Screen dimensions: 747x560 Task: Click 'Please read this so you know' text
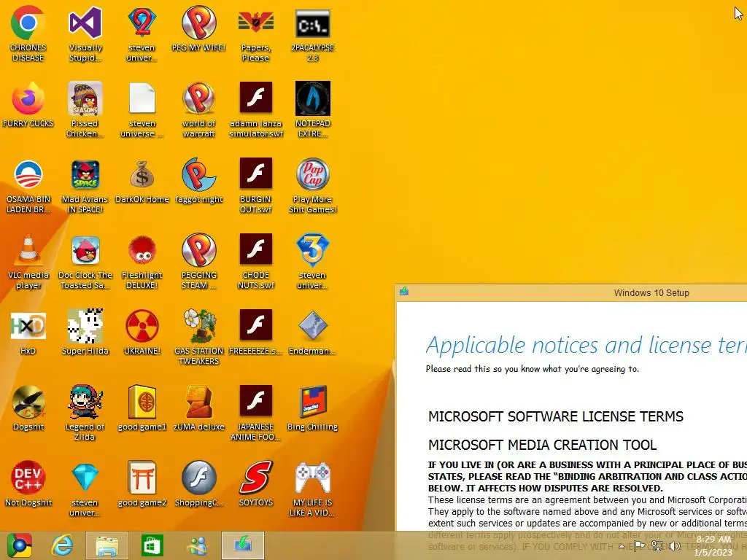tap(532, 369)
